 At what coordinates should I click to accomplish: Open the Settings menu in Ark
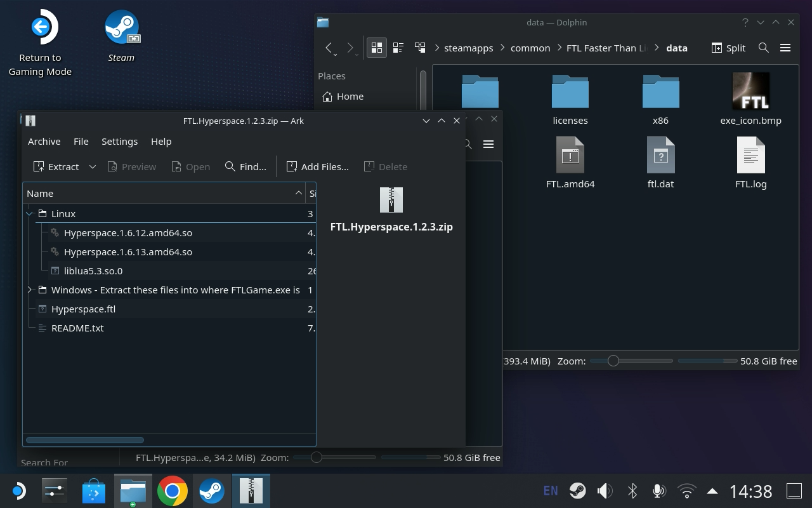pos(119,141)
